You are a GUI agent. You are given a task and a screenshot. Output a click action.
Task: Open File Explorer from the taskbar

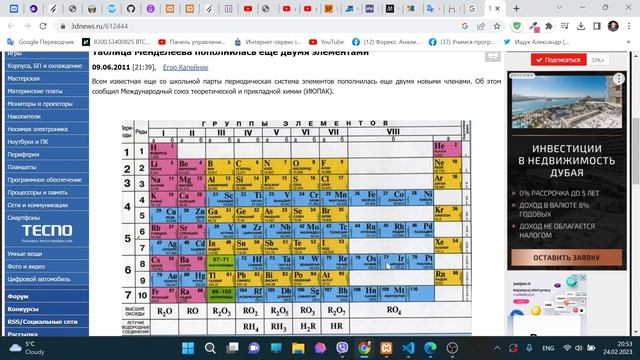[298, 348]
